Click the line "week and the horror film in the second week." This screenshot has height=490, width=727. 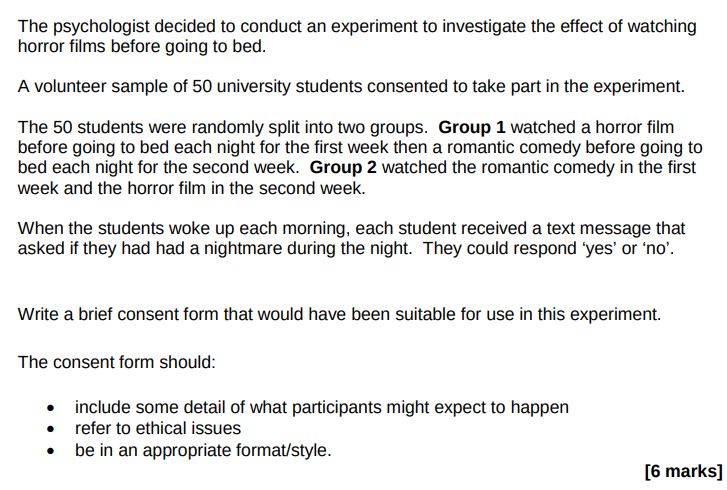pyautogui.click(x=191, y=188)
